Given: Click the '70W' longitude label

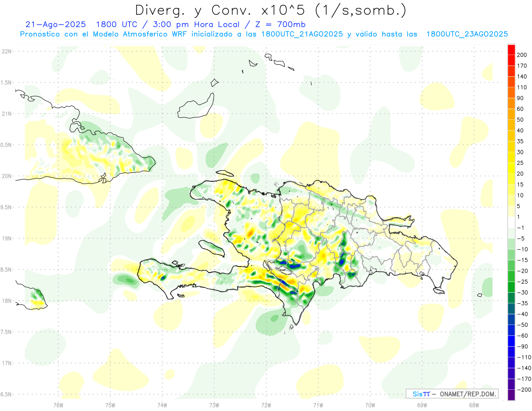Looking at the screenshot, I should click(x=370, y=405).
